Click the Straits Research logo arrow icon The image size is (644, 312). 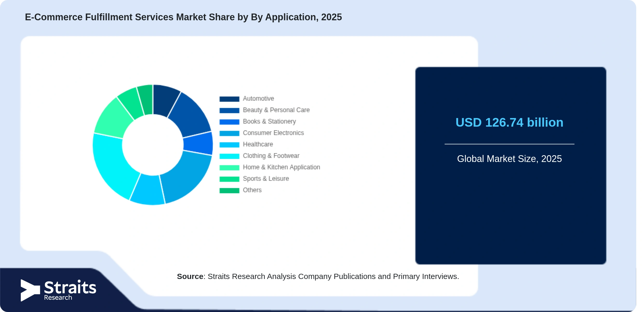tap(30, 290)
